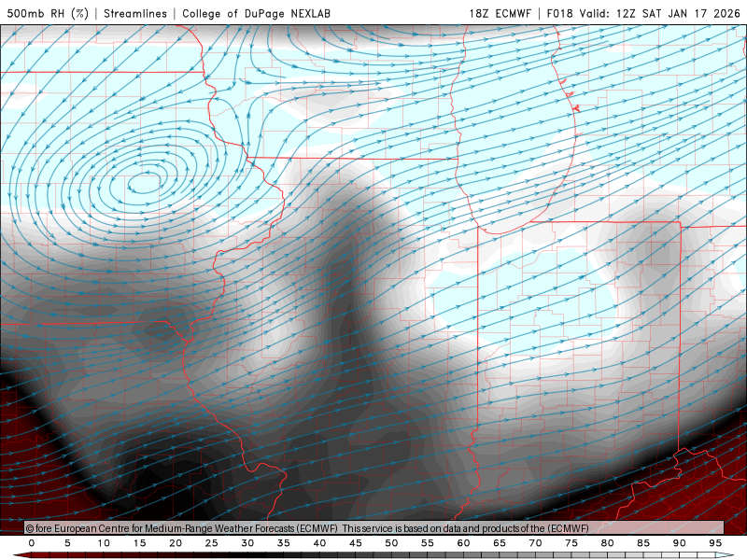Click the "Streamlines" label in the header

point(135,13)
